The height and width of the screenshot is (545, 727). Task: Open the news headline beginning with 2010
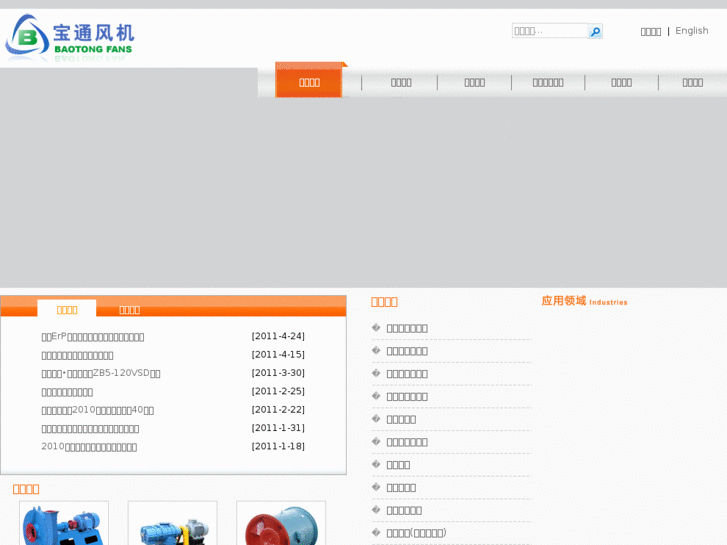pos(89,447)
